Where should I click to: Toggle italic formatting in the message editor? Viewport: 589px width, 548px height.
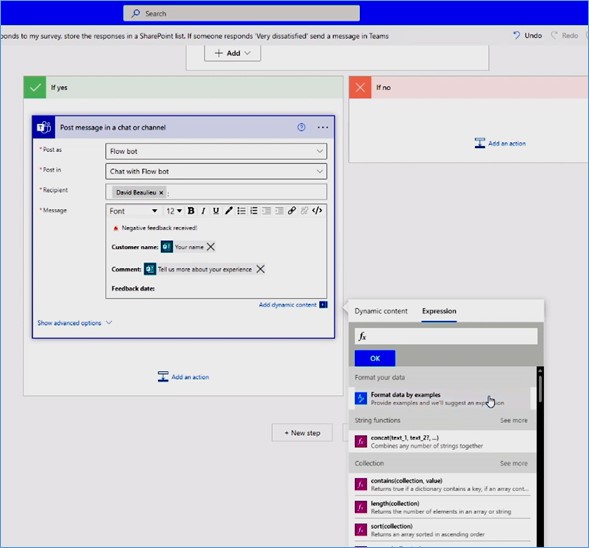(203, 211)
